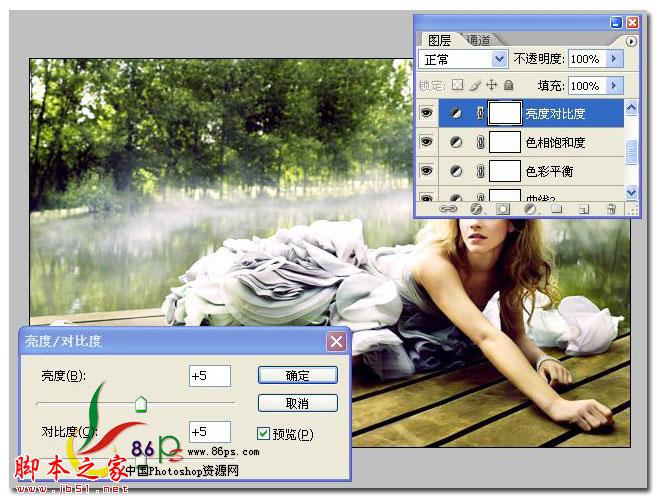Add a layer mask using the panel footer icon
Screen dimensions: 660x500
coord(503,209)
